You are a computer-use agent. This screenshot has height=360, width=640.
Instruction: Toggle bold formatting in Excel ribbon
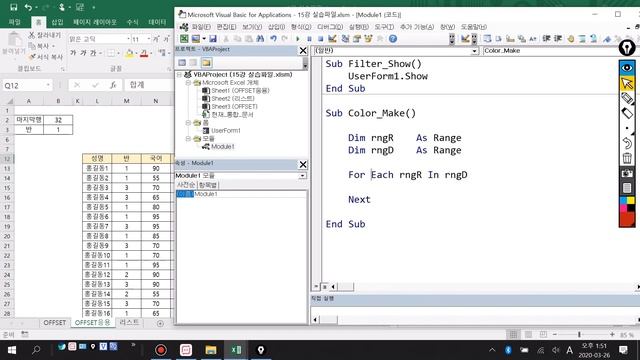click(73, 53)
